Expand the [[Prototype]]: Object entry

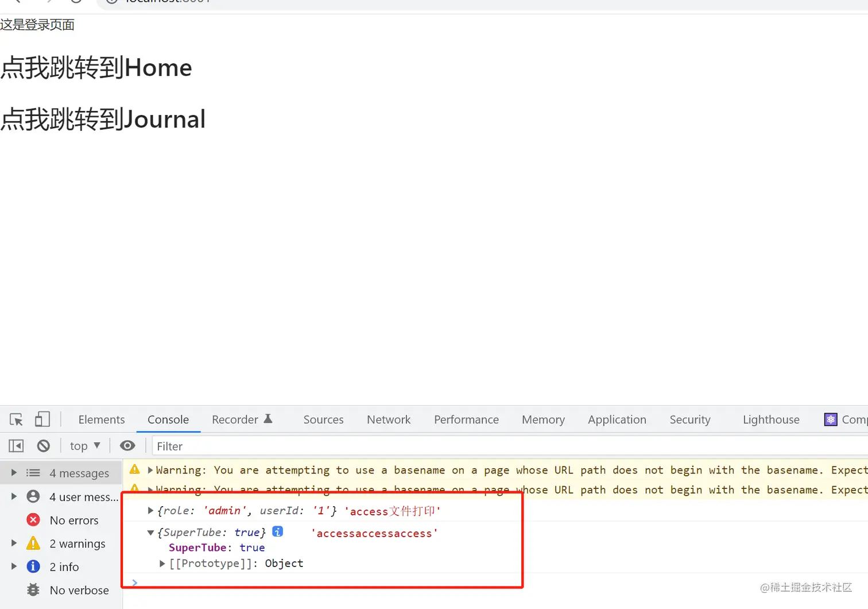click(162, 564)
